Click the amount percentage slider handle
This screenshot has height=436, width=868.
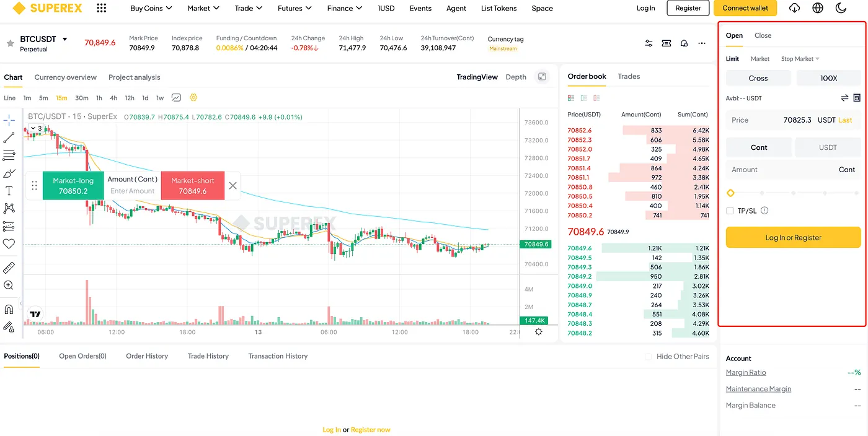730,193
